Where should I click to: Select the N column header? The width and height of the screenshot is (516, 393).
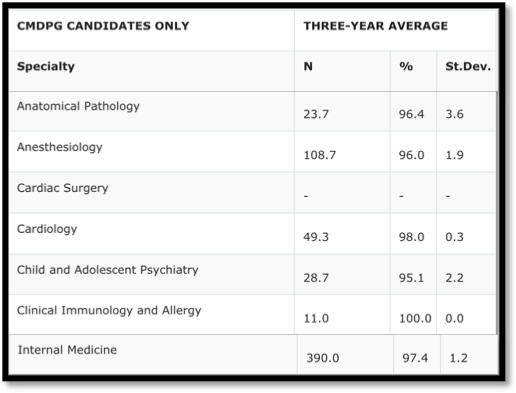pyautogui.click(x=308, y=66)
